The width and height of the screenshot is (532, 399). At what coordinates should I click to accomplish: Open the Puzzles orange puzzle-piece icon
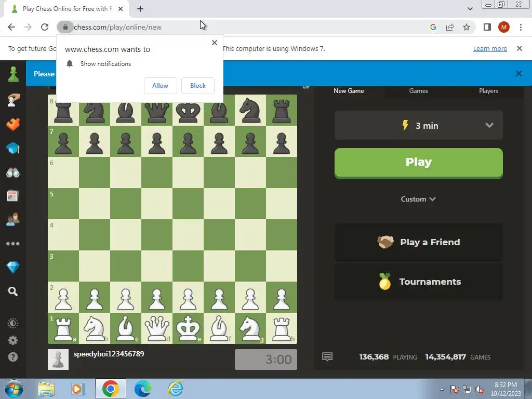click(x=13, y=124)
